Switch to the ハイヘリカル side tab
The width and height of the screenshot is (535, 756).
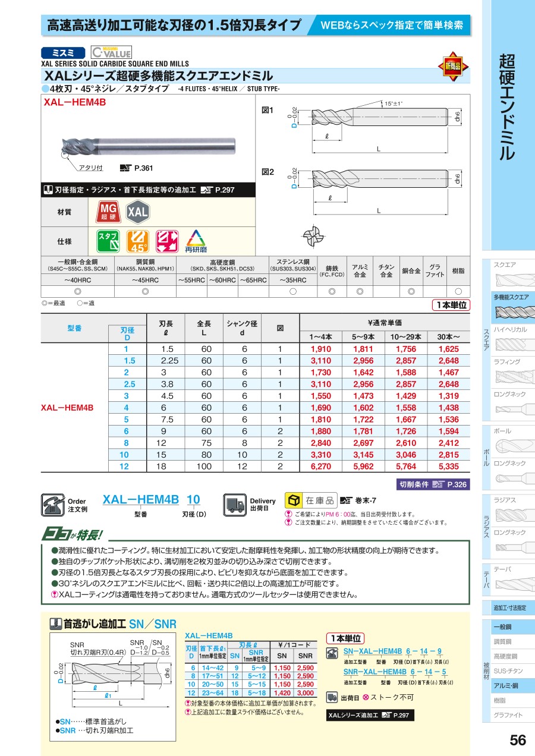pyautogui.click(x=509, y=338)
